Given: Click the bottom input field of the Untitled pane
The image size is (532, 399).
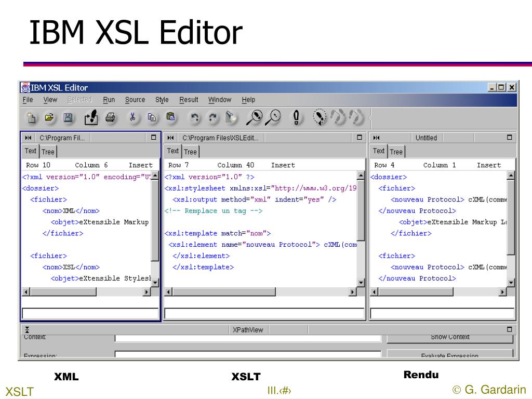Looking at the screenshot, I should (x=443, y=313).
